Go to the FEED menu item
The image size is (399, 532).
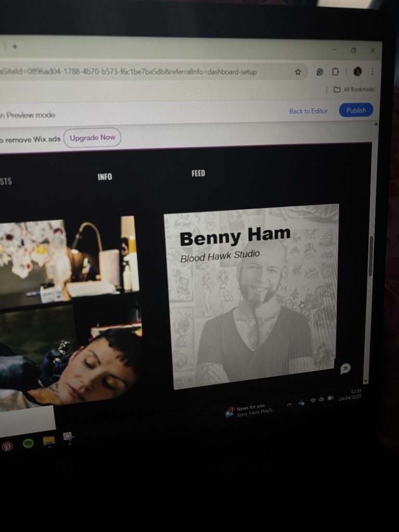198,173
